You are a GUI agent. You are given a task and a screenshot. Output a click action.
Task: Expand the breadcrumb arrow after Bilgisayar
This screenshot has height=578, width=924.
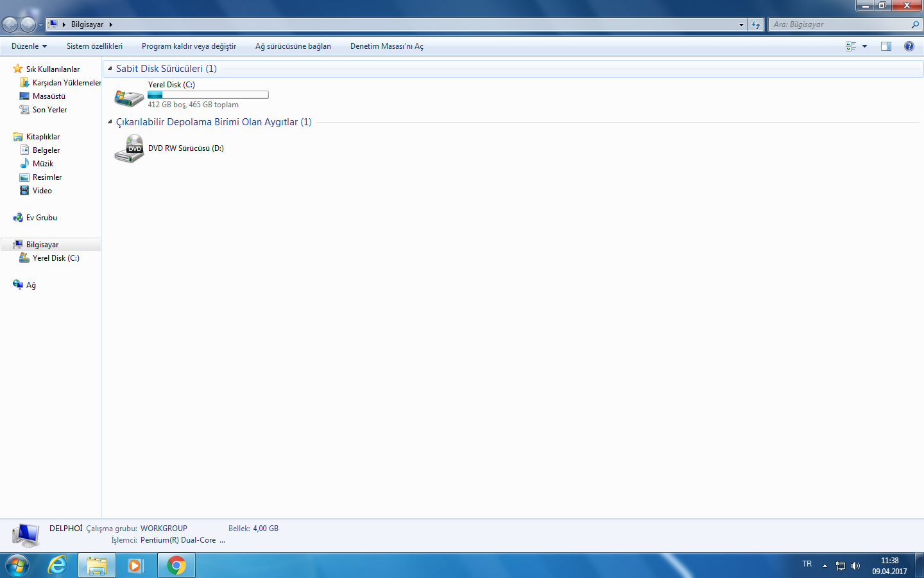click(x=110, y=24)
